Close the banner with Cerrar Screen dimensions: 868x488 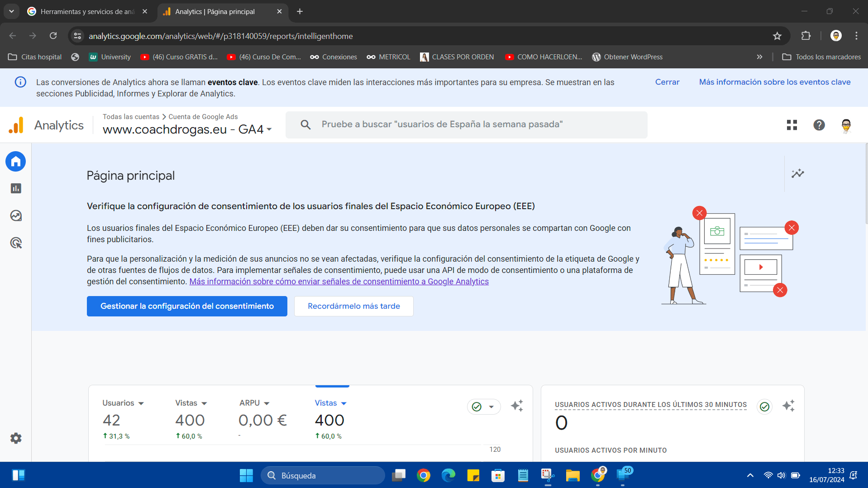[667, 82]
